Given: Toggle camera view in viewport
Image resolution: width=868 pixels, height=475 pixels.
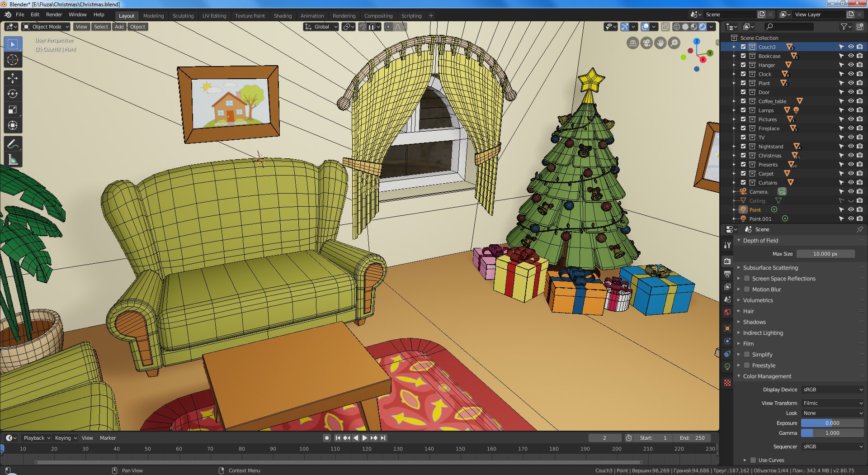Looking at the screenshot, I should 646,43.
